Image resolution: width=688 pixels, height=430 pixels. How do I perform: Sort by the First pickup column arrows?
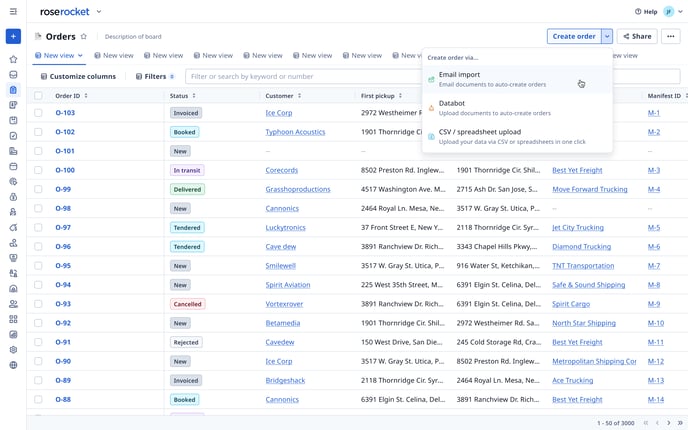pos(400,96)
